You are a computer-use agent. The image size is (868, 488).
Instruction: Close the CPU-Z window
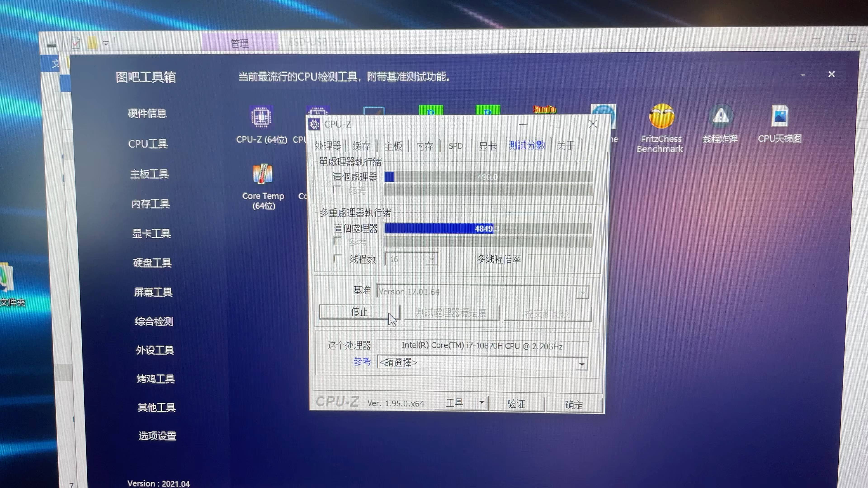[593, 124]
